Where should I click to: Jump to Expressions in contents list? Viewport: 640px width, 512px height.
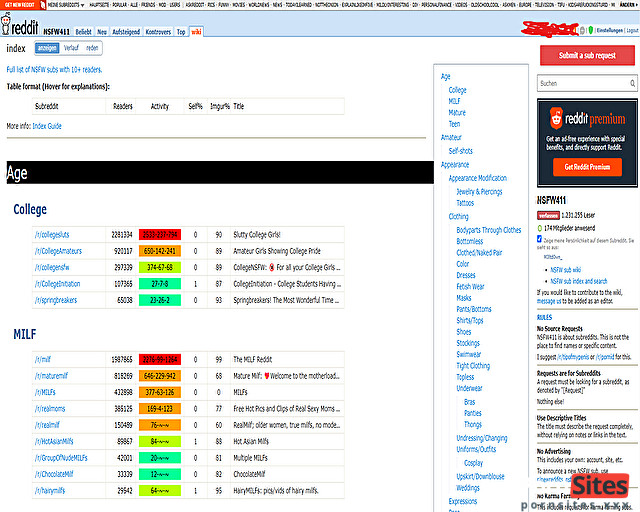462,501
